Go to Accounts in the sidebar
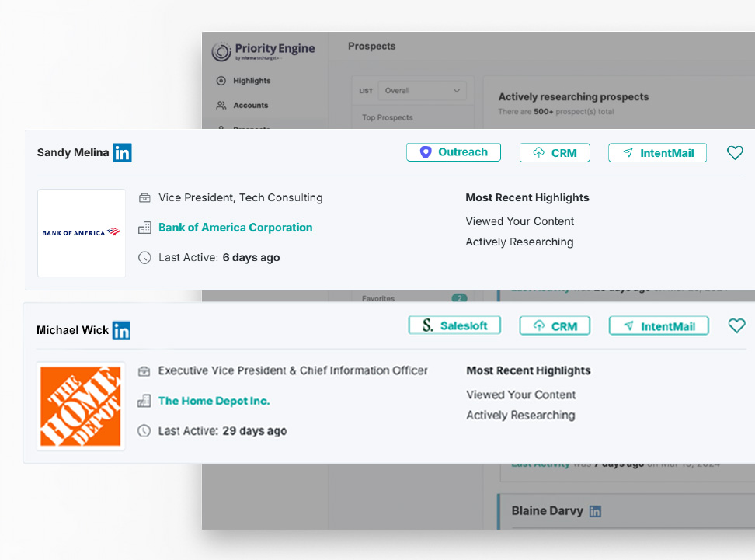 (x=250, y=105)
